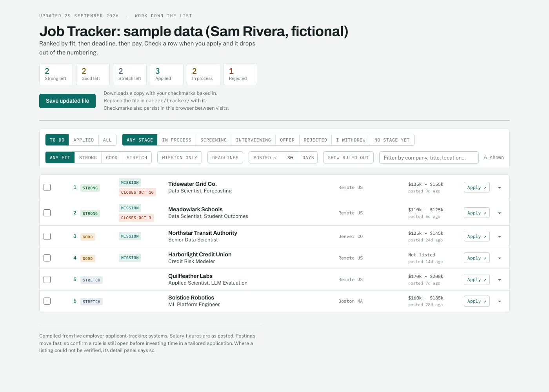Filter by In Process stage

click(x=176, y=140)
